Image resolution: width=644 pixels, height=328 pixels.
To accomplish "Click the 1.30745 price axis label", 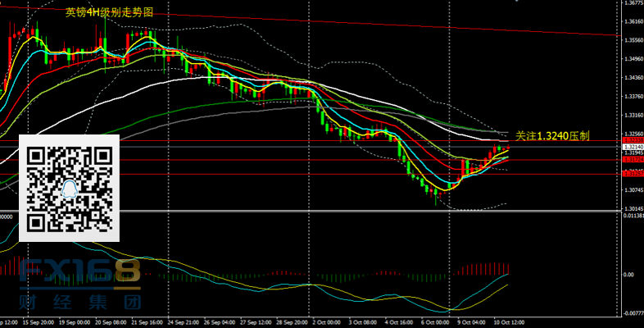I will point(632,190).
